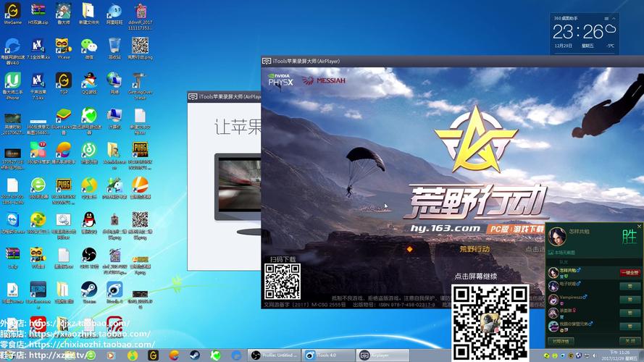644x362 pixels.
Task: Close the victory panel with X
Action: [x=639, y=226]
